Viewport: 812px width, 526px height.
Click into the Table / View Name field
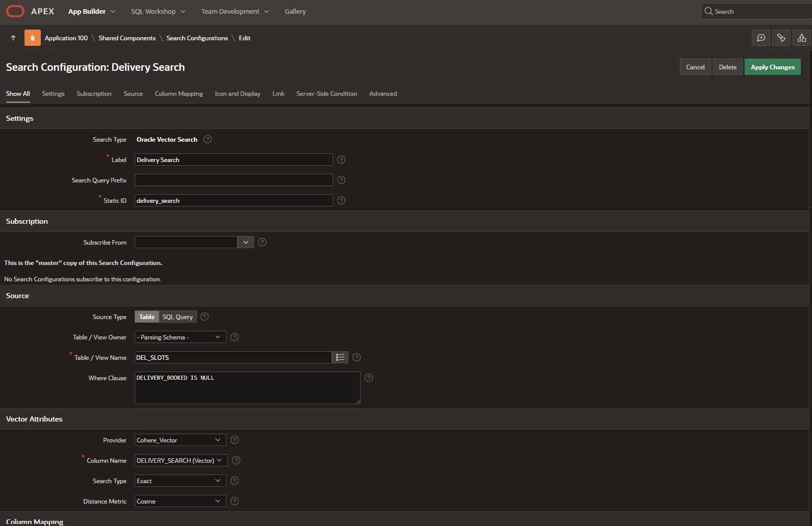(233, 357)
